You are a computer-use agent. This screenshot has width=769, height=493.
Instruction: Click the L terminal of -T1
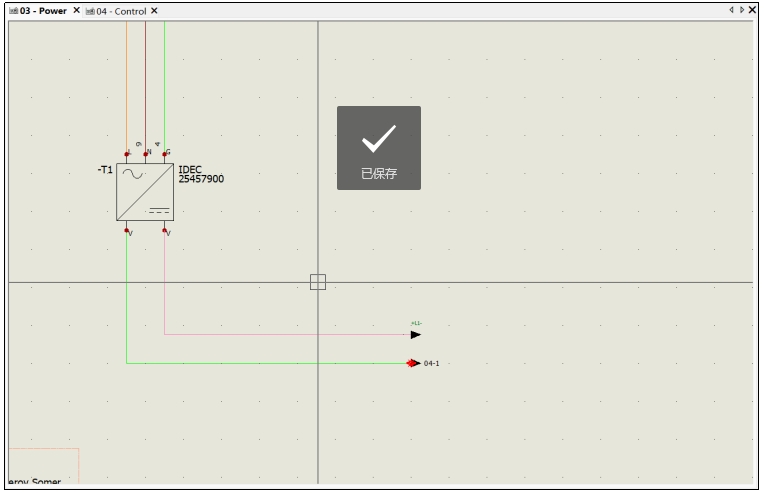127,154
